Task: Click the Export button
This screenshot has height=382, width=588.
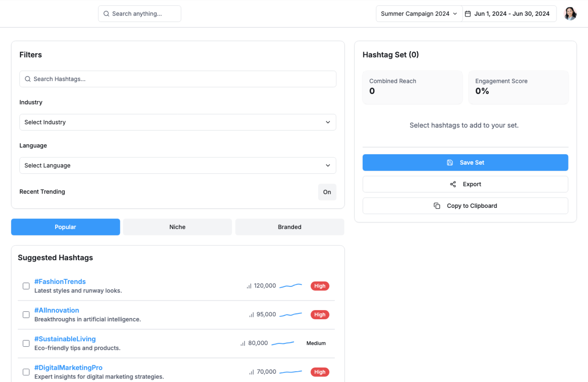Action: pyautogui.click(x=465, y=184)
